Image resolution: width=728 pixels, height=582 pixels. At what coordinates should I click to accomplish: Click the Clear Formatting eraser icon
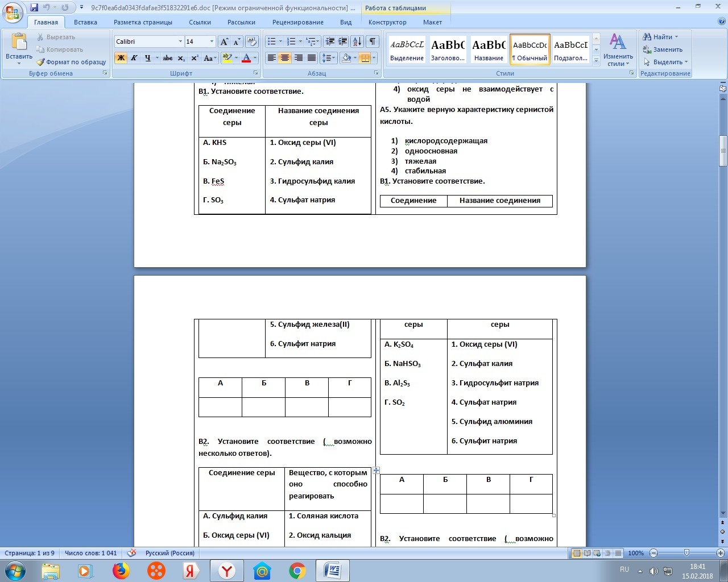coord(252,41)
